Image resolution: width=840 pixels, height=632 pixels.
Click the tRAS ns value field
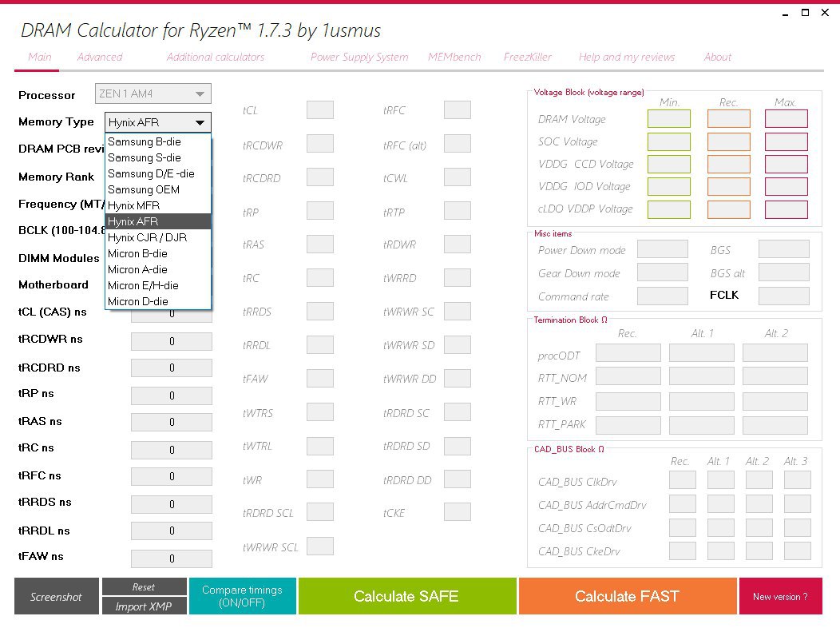pos(172,423)
